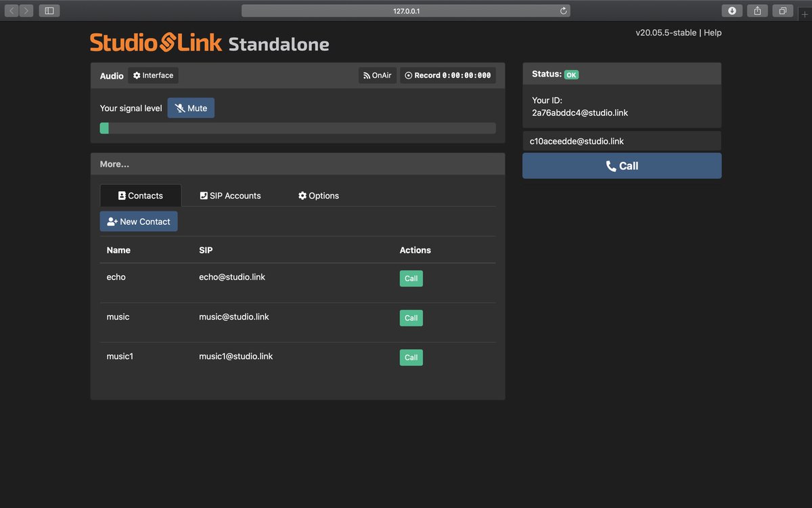Viewport: 812px width, 508px height.
Task: Call the echo contact
Action: (x=411, y=278)
